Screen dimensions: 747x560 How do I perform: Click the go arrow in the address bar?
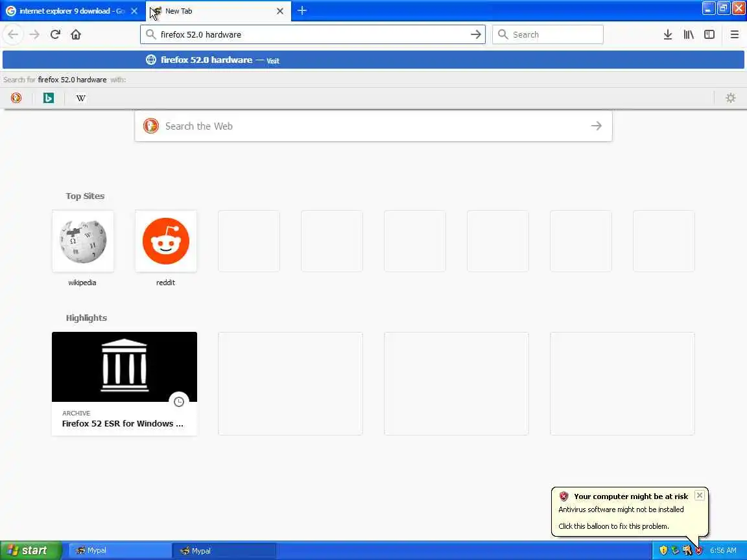pos(475,34)
